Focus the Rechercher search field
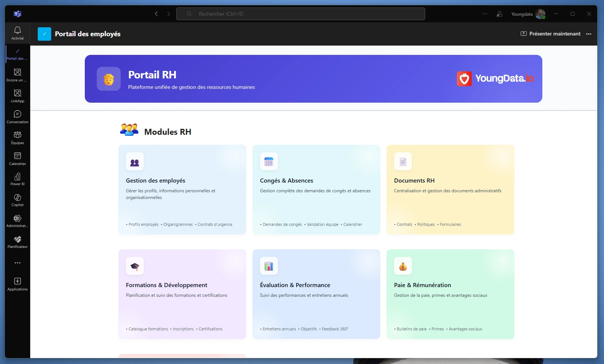Screen dimensions: 604x364 click(x=301, y=14)
